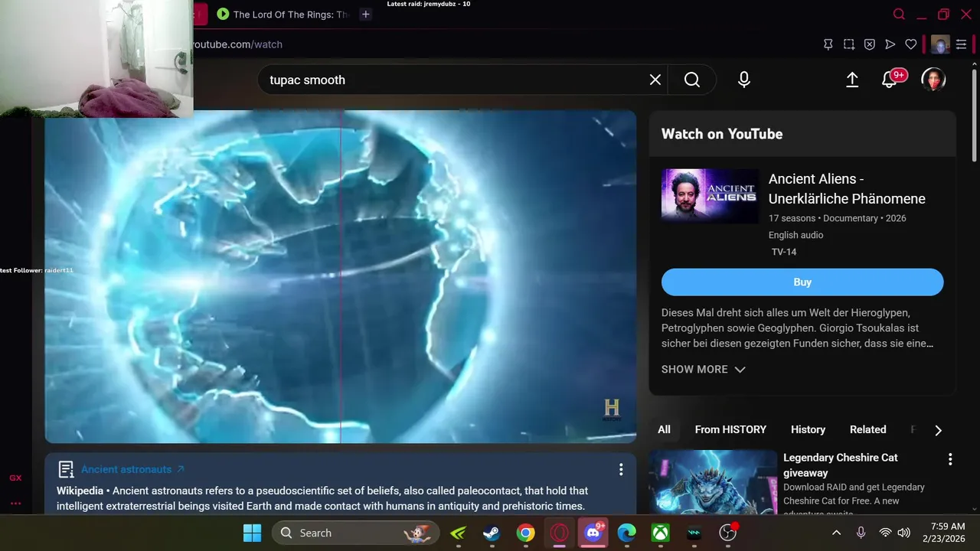Click the video player showing globe
The width and height of the screenshot is (980, 551).
coord(341,276)
